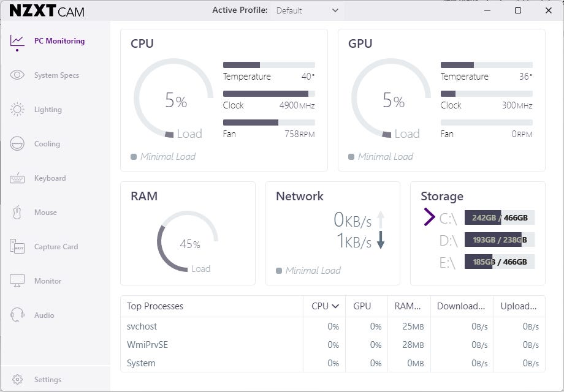Click the D:\ drive usage bar

pyautogui.click(x=500, y=239)
